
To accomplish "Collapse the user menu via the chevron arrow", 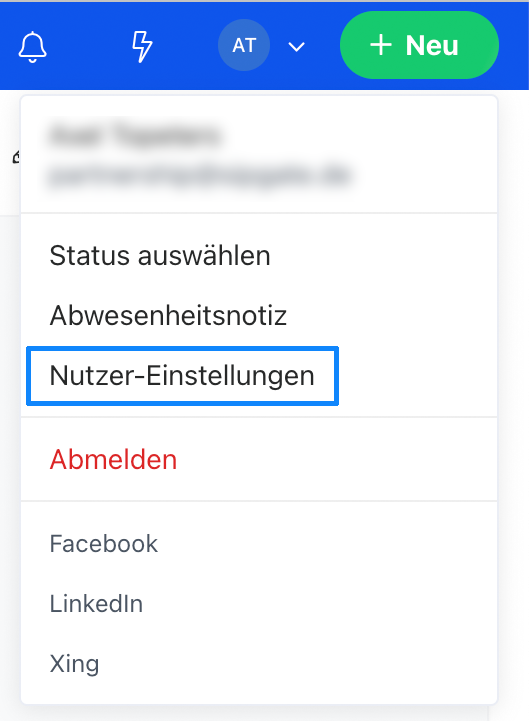I will [x=296, y=46].
